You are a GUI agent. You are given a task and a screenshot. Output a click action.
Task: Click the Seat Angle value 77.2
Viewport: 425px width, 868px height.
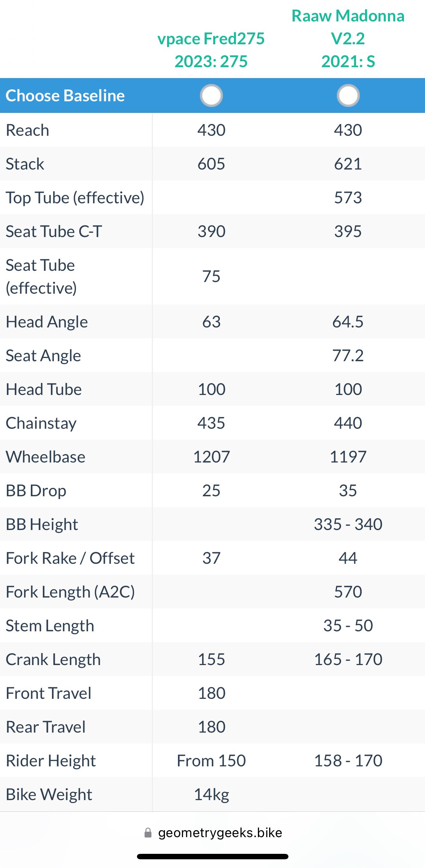[x=348, y=355]
